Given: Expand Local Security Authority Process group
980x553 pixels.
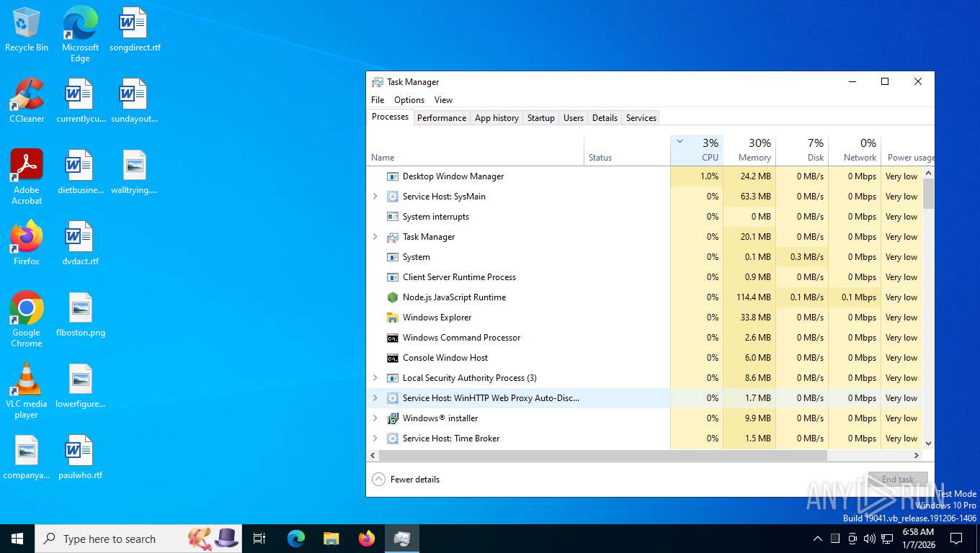Looking at the screenshot, I should coord(375,378).
